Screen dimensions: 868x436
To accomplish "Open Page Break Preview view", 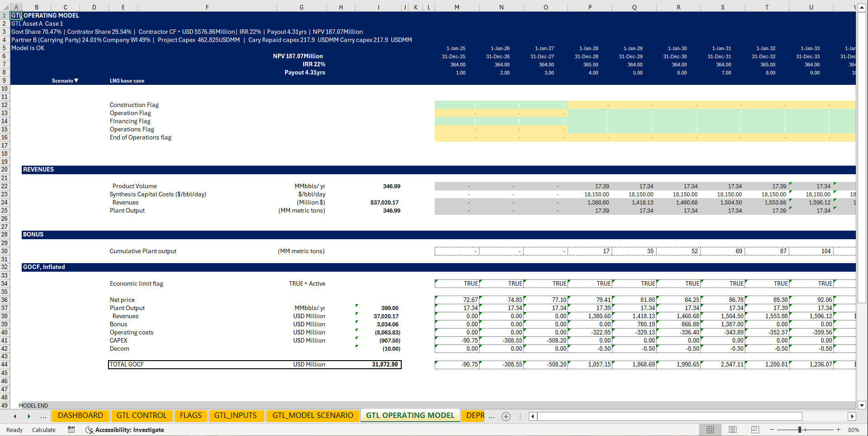I will click(x=755, y=430).
